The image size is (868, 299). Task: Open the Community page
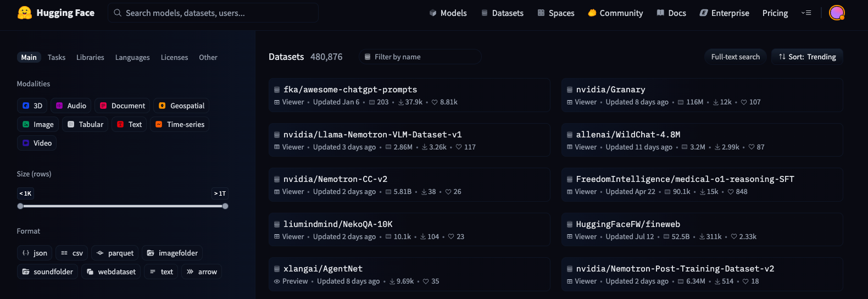615,13
